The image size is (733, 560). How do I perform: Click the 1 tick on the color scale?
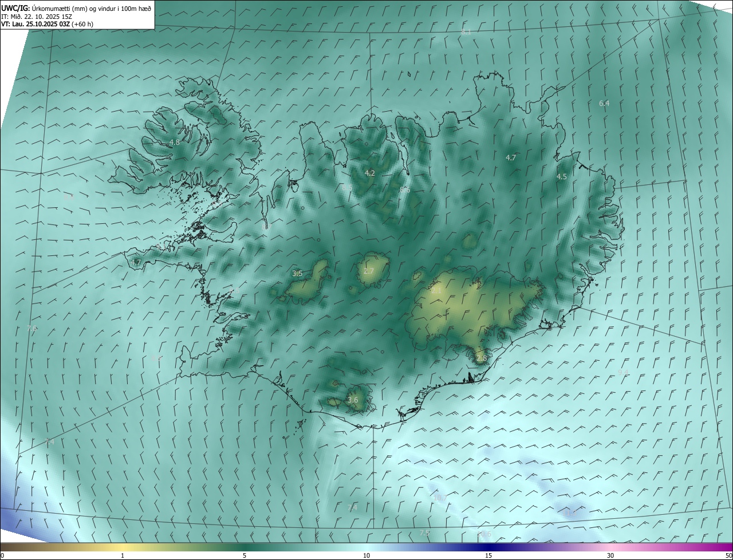click(123, 555)
